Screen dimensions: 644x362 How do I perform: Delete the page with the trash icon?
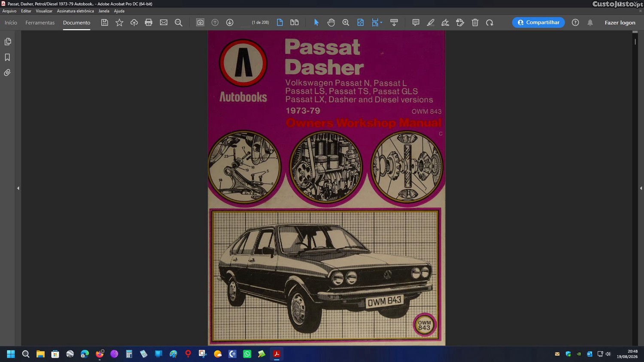475,22
